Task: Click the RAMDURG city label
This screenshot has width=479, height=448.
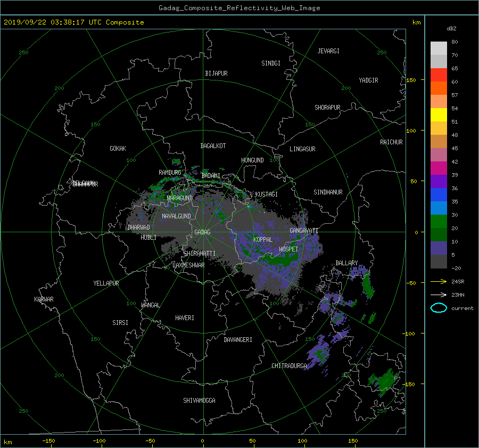Action: coord(170,173)
